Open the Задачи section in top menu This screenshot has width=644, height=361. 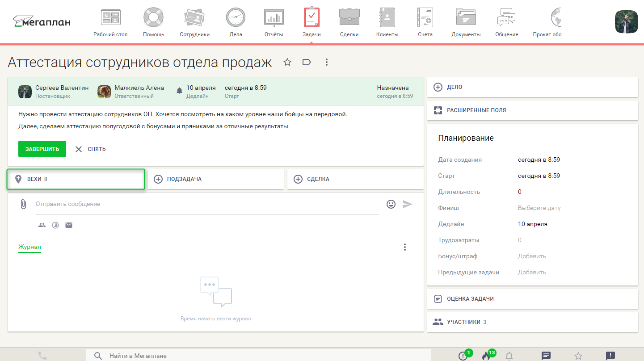311,22
